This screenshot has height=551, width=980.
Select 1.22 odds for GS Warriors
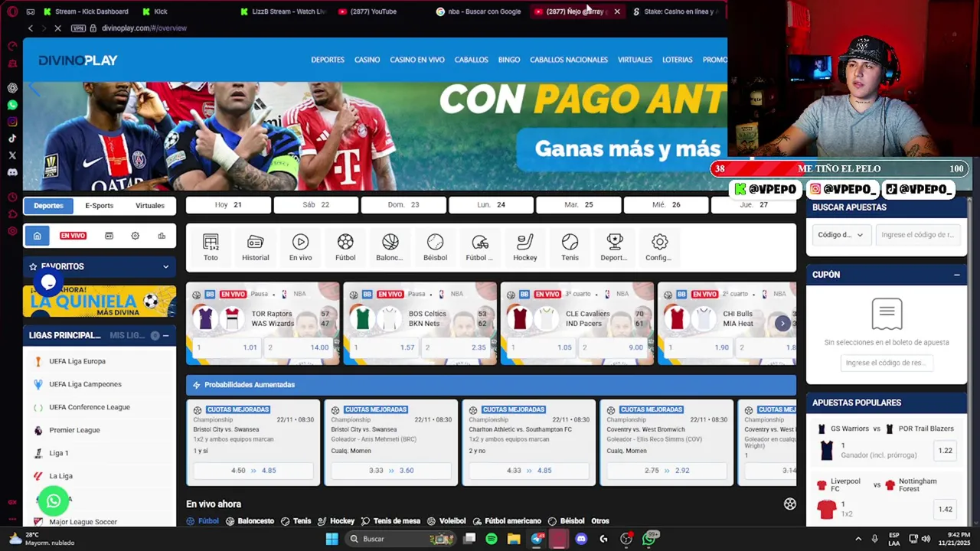pos(946,451)
